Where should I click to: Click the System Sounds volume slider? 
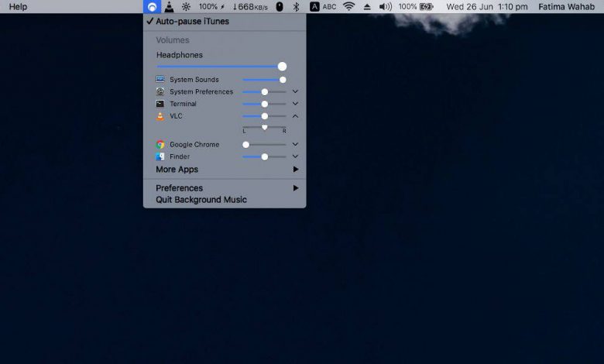click(264, 80)
